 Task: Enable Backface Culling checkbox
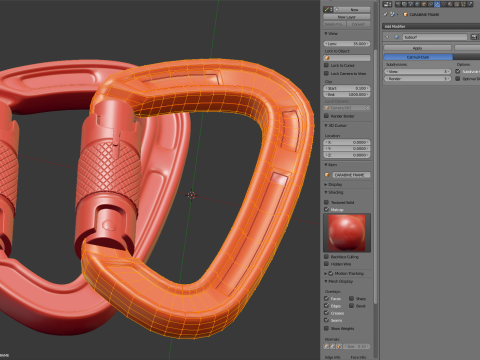tap(326, 257)
